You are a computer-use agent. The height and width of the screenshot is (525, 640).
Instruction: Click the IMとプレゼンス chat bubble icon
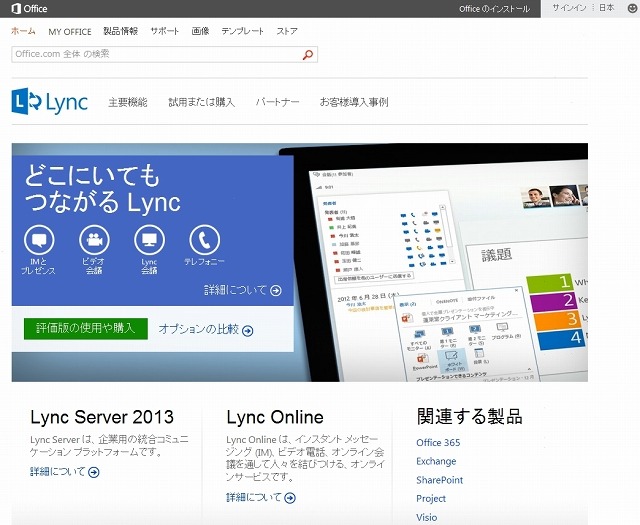(x=39, y=240)
